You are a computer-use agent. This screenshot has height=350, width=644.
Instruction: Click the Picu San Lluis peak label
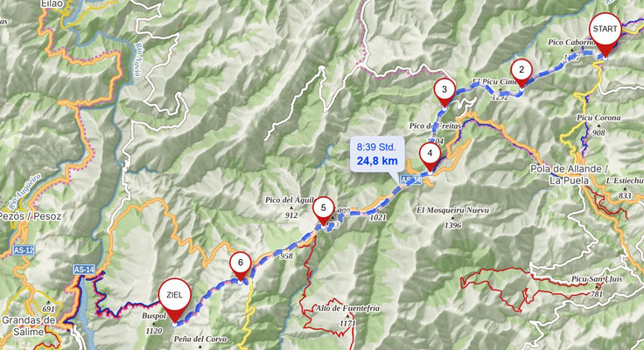(597, 279)
